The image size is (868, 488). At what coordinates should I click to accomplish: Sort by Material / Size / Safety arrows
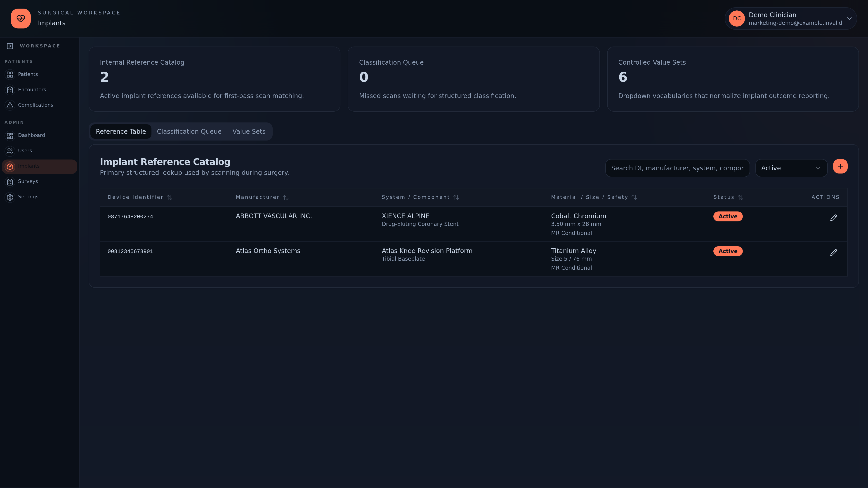(634, 197)
